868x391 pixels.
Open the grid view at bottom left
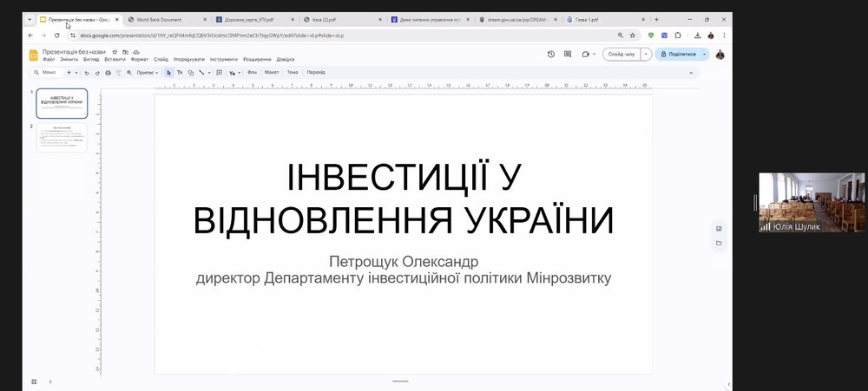(x=34, y=381)
